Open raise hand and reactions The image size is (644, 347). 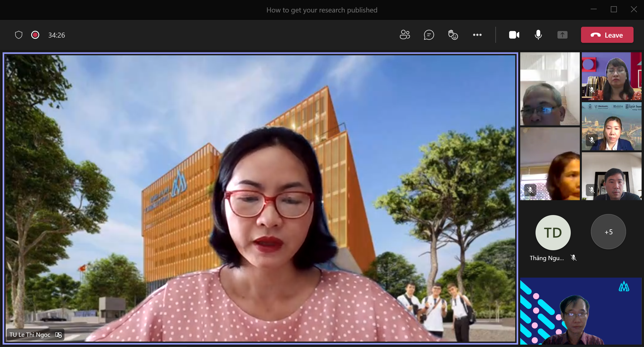point(453,35)
